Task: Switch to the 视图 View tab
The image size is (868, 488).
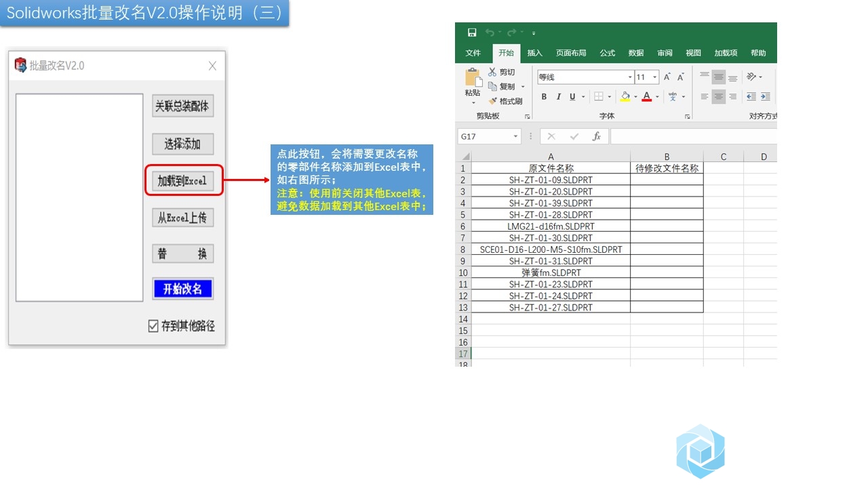Action: pos(693,53)
